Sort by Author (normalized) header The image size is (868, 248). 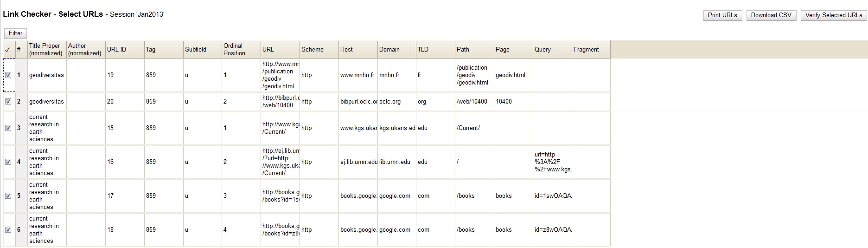pos(86,50)
